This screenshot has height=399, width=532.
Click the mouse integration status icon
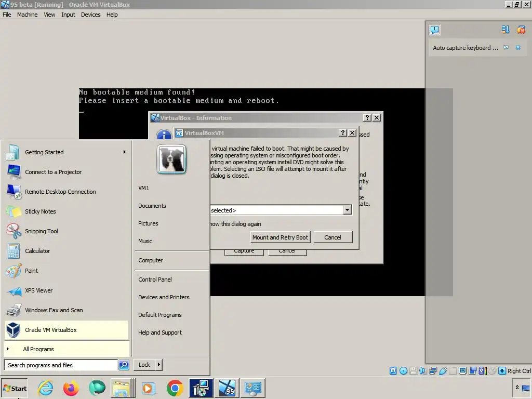493,371
